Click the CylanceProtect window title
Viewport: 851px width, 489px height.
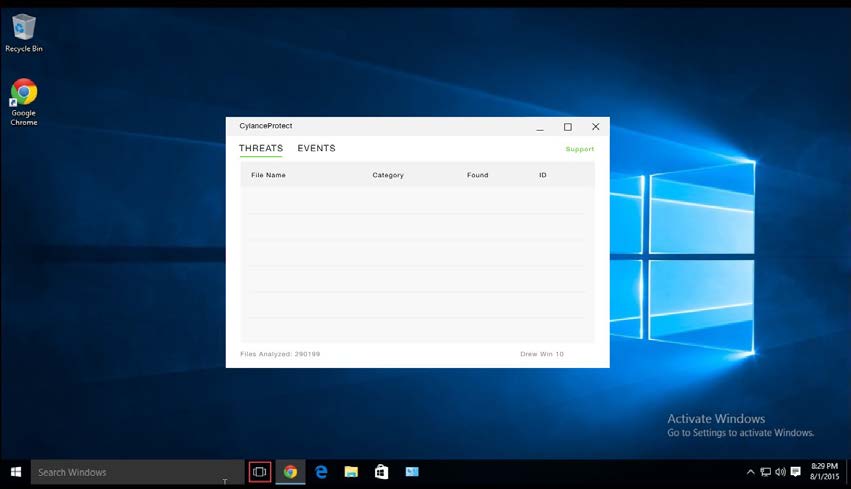(266, 125)
